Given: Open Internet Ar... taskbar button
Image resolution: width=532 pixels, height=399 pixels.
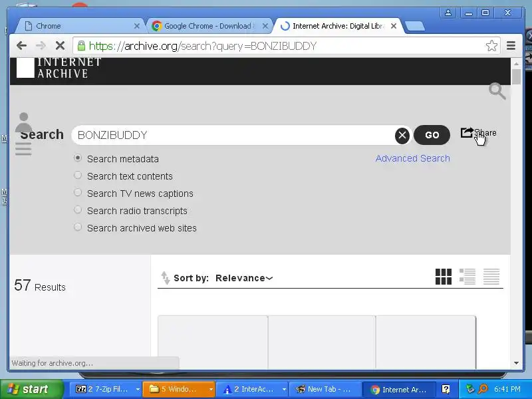Looking at the screenshot, I should coord(398,389).
